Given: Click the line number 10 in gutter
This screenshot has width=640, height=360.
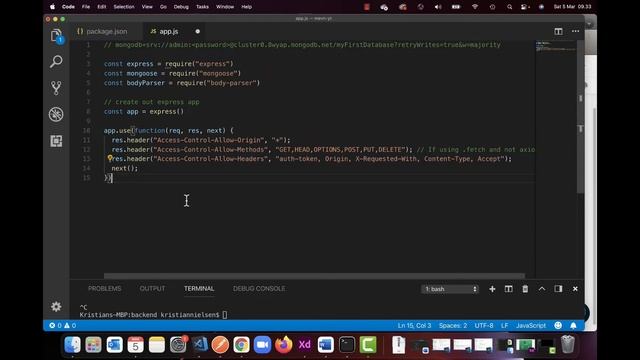Looking at the screenshot, I should click(86, 131).
